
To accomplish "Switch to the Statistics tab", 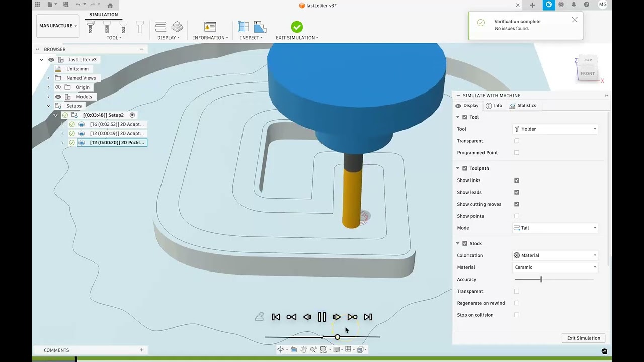I will (522, 106).
